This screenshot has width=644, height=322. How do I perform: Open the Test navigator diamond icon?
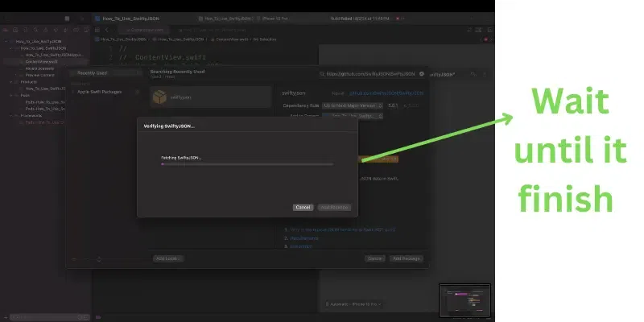click(x=56, y=30)
